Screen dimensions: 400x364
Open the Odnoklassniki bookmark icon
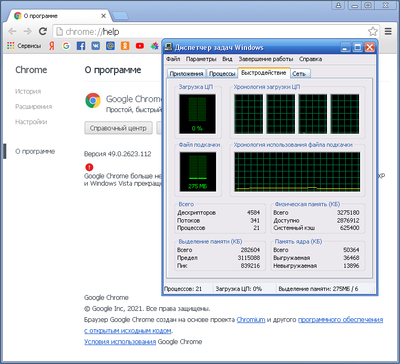pos(125,46)
